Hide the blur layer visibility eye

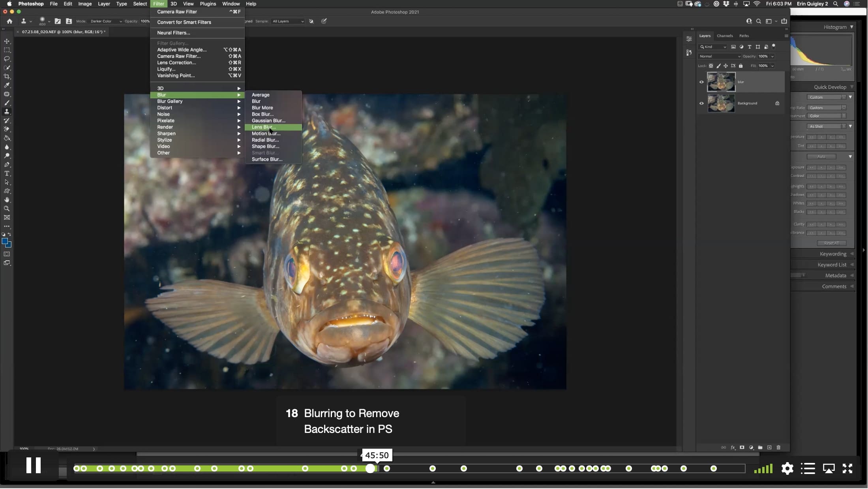click(701, 82)
